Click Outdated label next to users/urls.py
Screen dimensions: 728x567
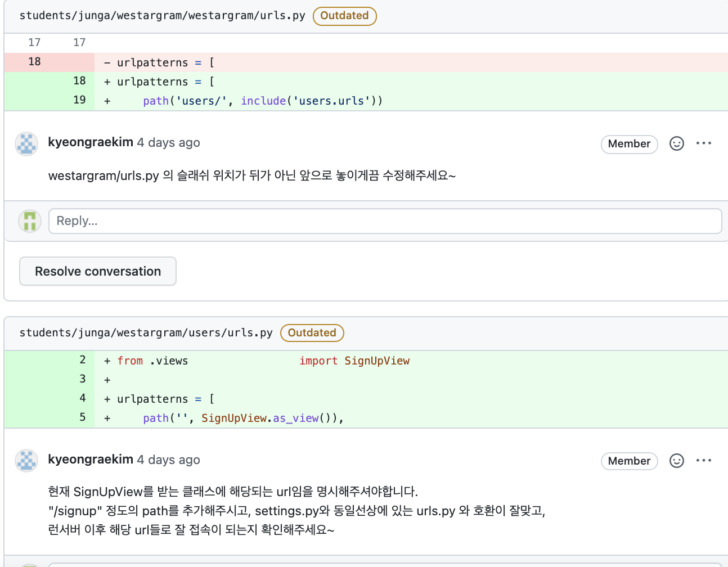pos(312,333)
